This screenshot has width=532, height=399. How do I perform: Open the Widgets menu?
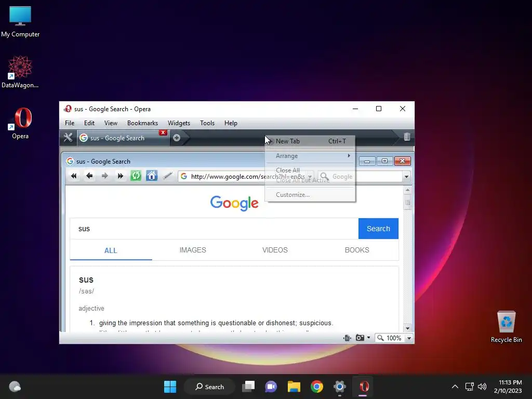click(179, 123)
